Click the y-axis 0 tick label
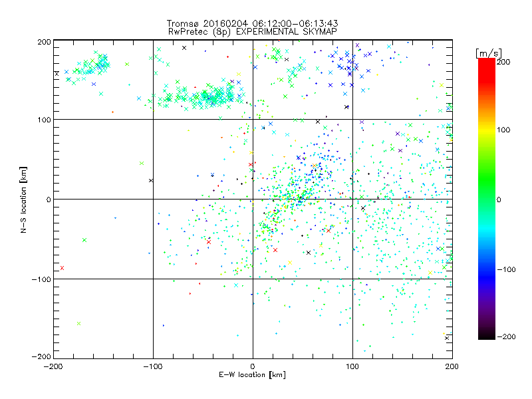 tap(49, 199)
